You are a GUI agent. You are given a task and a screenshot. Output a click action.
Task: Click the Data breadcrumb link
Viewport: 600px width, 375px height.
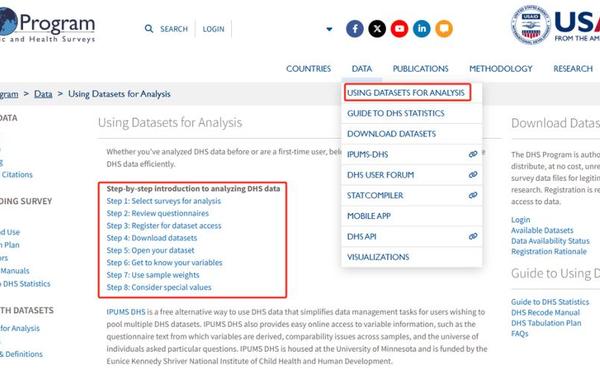click(x=43, y=94)
